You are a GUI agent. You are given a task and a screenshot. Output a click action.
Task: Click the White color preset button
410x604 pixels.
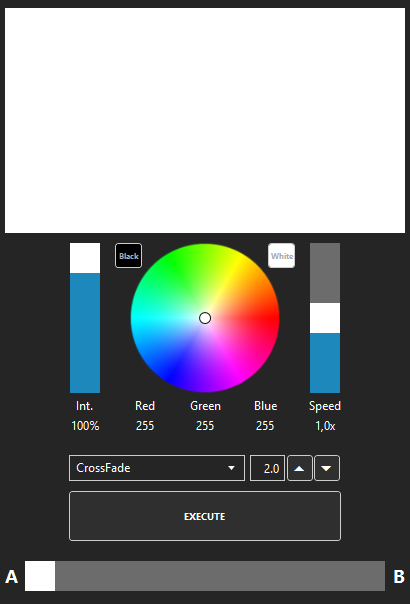coord(282,256)
